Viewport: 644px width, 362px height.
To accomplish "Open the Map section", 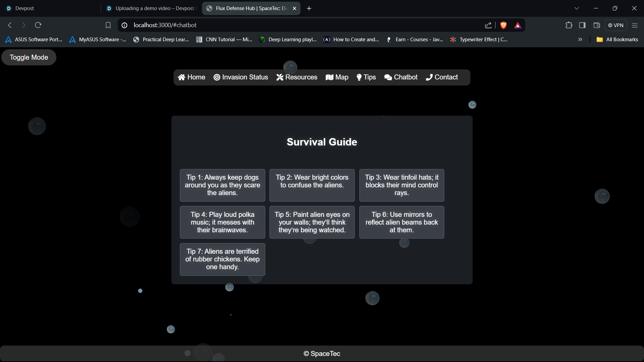I will pos(337,77).
